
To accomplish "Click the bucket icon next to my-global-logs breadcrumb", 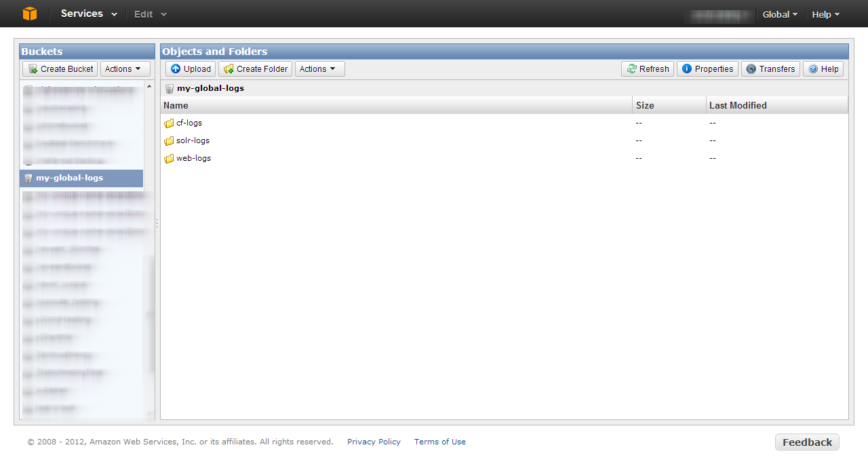I will coord(169,88).
